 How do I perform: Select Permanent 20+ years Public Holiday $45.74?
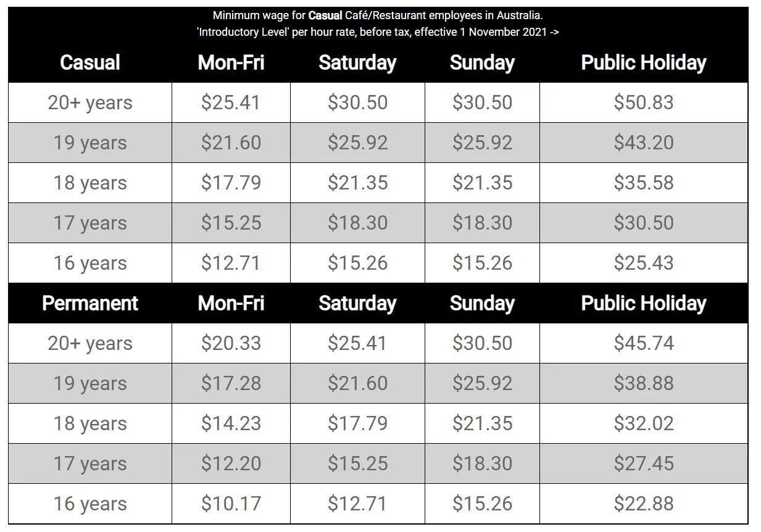click(644, 343)
